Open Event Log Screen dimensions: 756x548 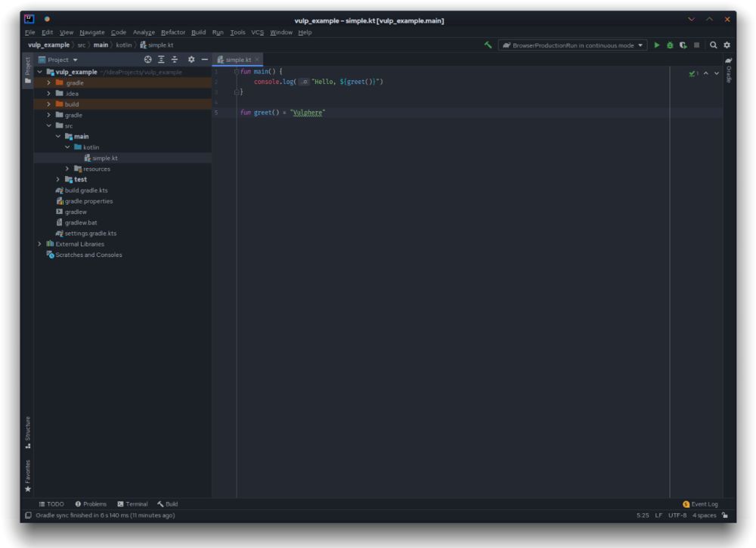tap(700, 504)
